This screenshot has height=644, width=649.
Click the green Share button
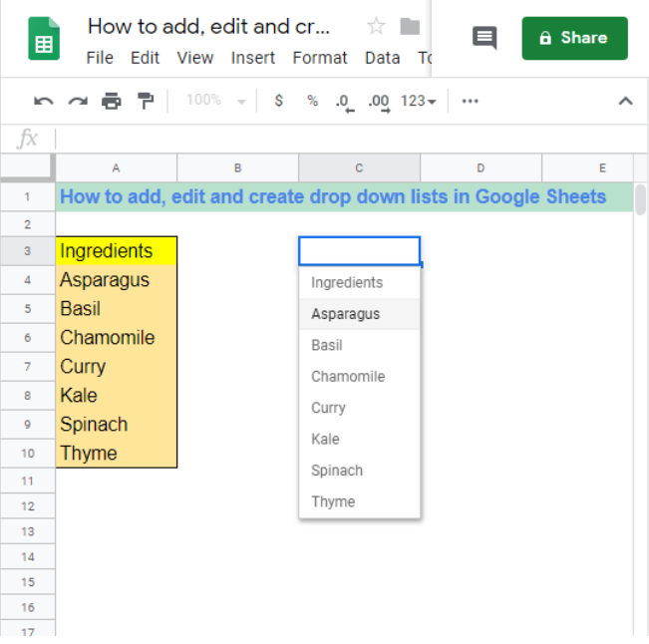coord(574,38)
